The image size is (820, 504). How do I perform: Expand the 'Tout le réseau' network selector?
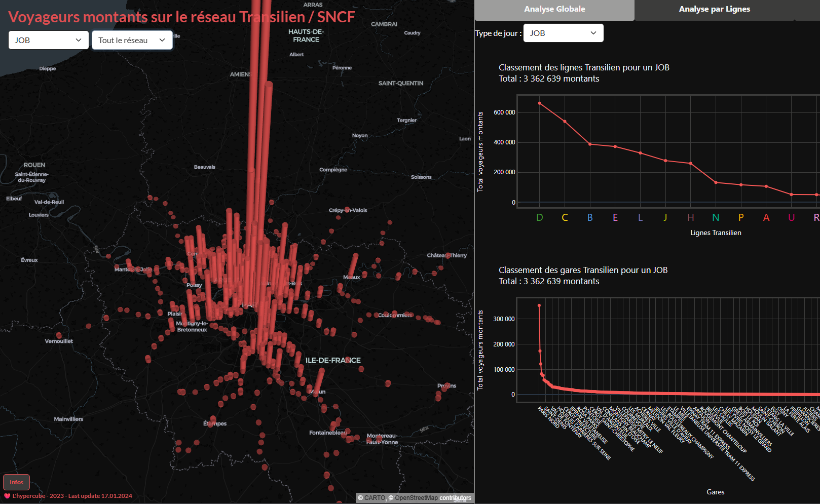pos(132,40)
